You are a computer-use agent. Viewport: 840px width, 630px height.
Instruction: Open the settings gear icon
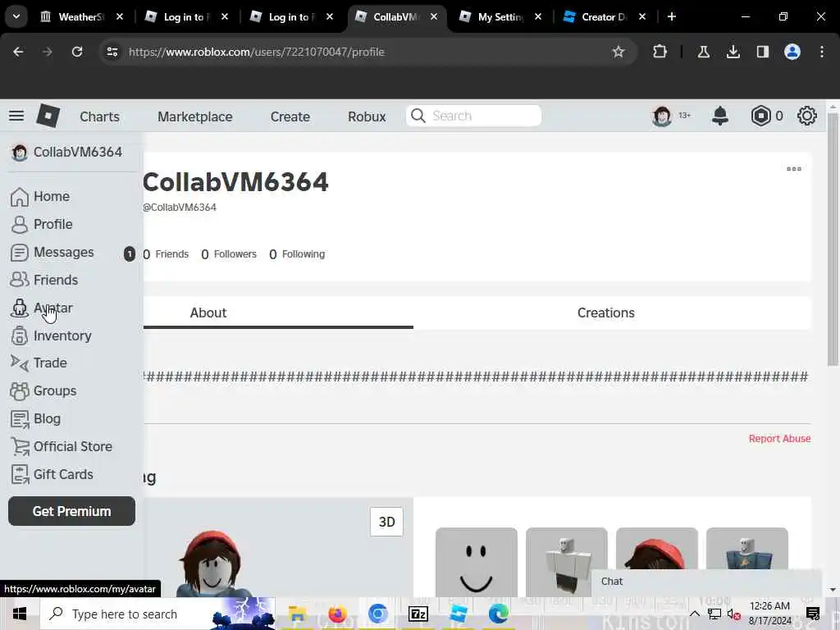pos(807,116)
